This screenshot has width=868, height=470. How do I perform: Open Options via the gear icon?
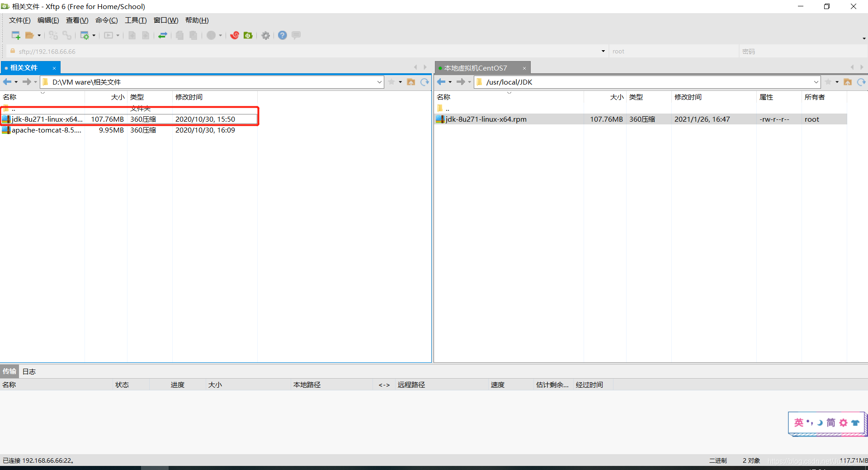click(x=266, y=35)
